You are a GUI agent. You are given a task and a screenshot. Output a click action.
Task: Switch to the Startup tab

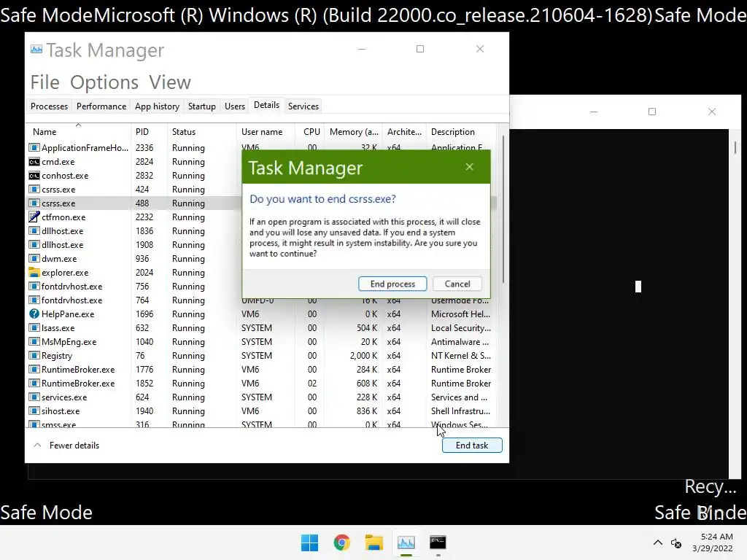click(x=201, y=106)
